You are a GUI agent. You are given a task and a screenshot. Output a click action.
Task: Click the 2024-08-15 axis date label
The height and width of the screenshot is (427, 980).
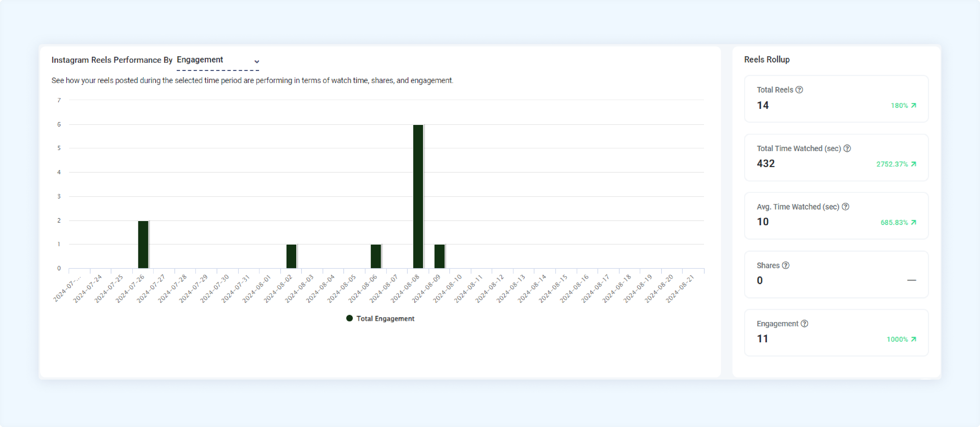pyautogui.click(x=553, y=289)
